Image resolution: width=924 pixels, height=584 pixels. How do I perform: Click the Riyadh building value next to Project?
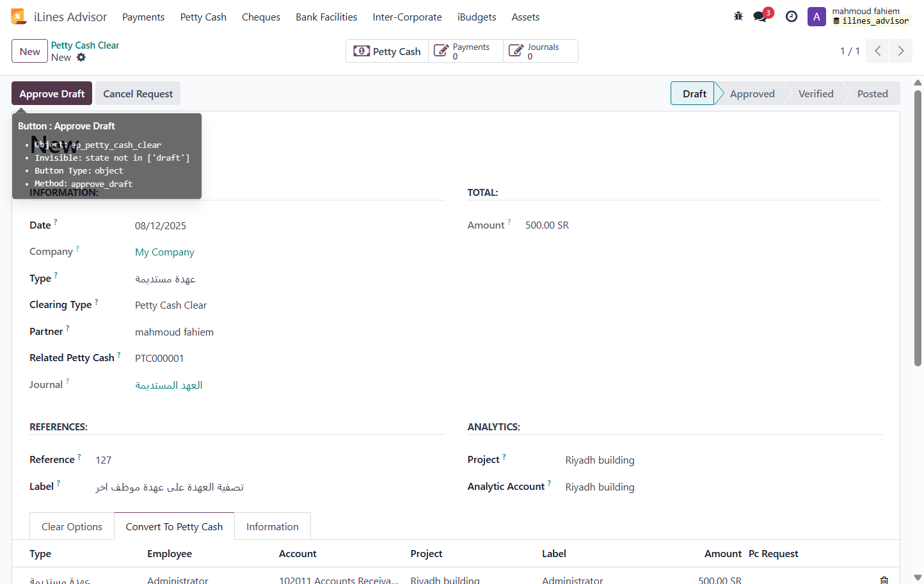(600, 460)
